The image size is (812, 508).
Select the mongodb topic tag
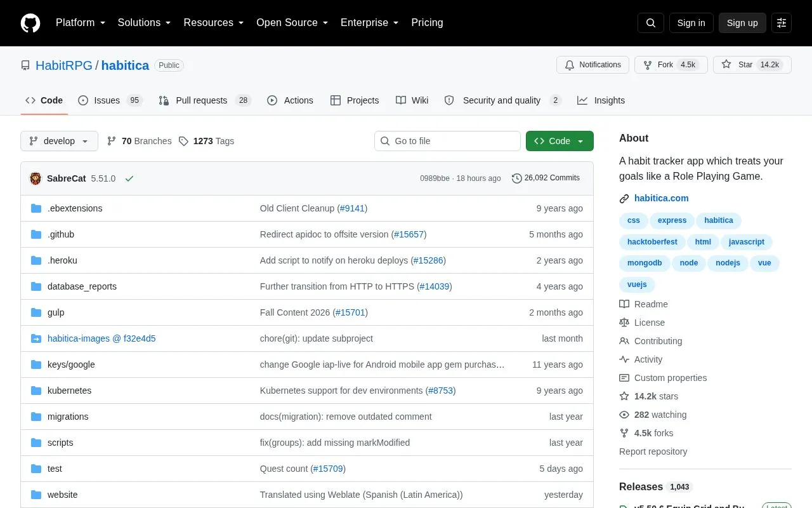[644, 263]
